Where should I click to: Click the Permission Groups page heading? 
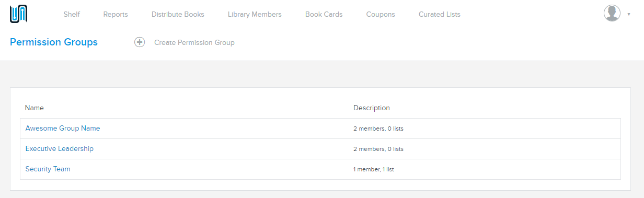point(54,42)
